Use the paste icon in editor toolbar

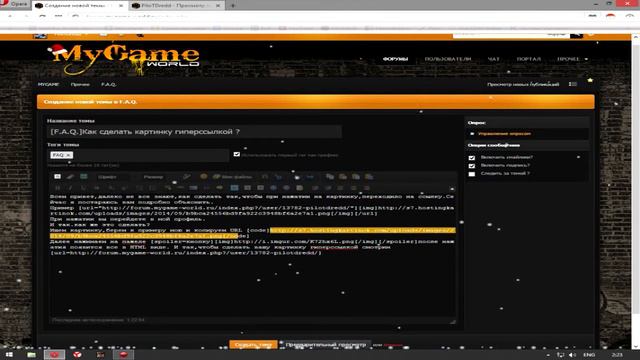(343, 177)
